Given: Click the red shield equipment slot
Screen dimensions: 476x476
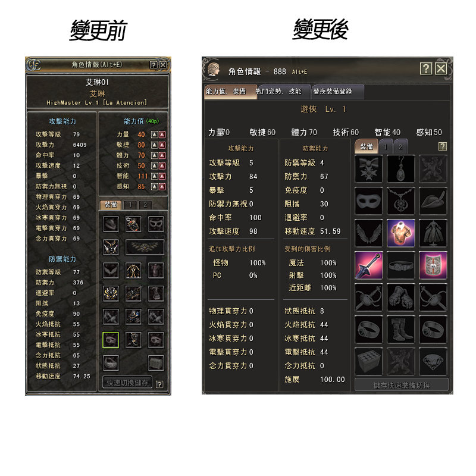Looking at the screenshot, I should click(433, 265).
